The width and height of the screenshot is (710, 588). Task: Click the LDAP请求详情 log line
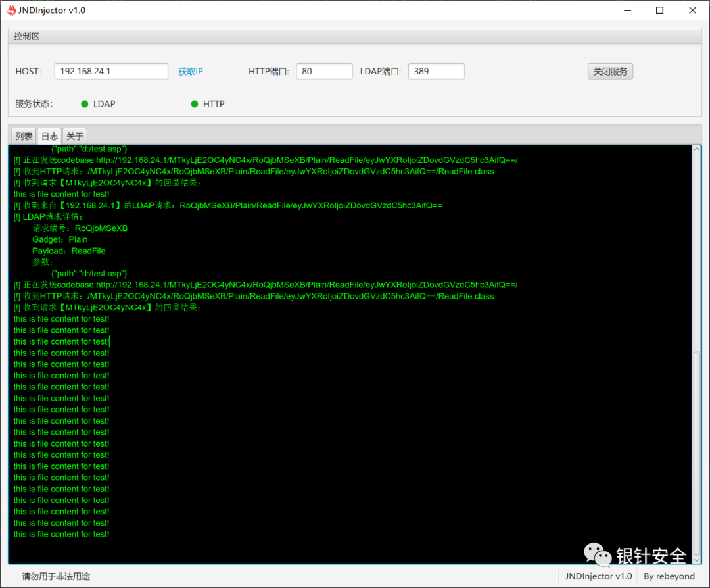tap(48, 216)
